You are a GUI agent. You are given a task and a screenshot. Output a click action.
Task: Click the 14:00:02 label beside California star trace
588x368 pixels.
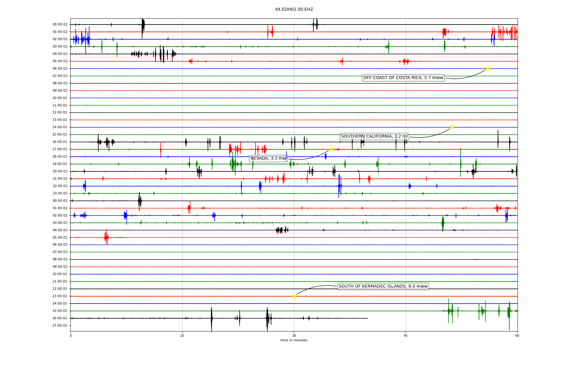pyautogui.click(x=60, y=127)
